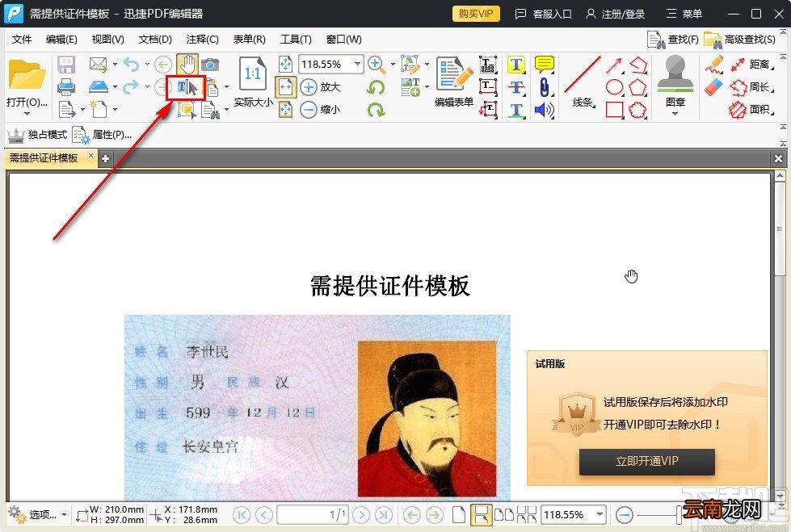The image size is (791, 532).
Task: Switch to 需提供证件模板 document tab
Action: coord(44,158)
